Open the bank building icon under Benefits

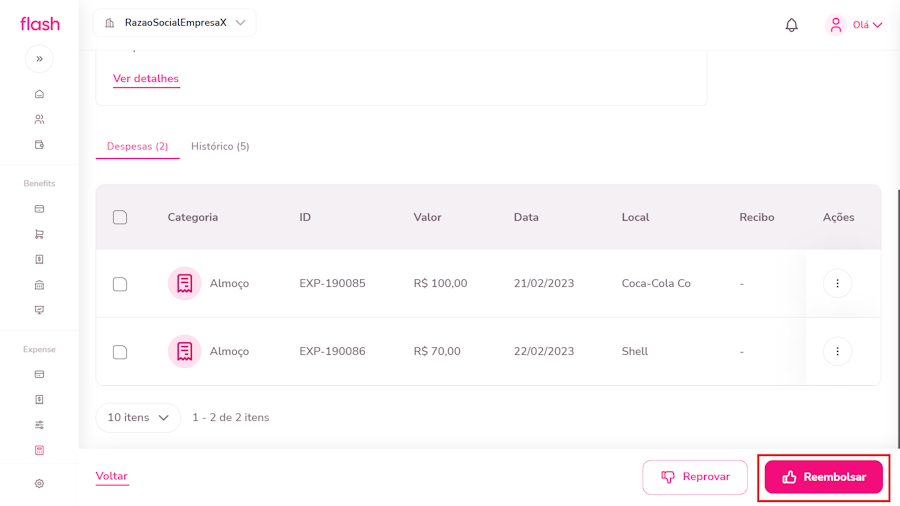(39, 285)
